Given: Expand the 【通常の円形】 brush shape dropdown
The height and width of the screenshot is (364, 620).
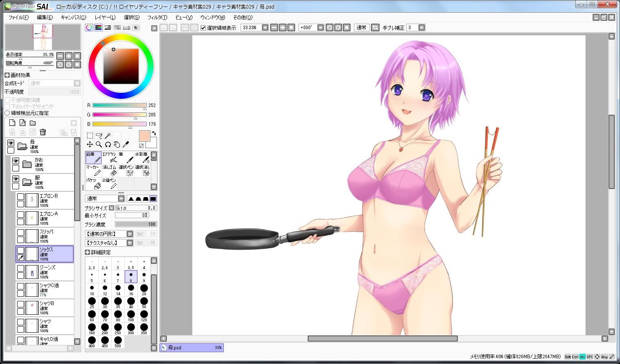Looking at the screenshot, I should coord(130,234).
